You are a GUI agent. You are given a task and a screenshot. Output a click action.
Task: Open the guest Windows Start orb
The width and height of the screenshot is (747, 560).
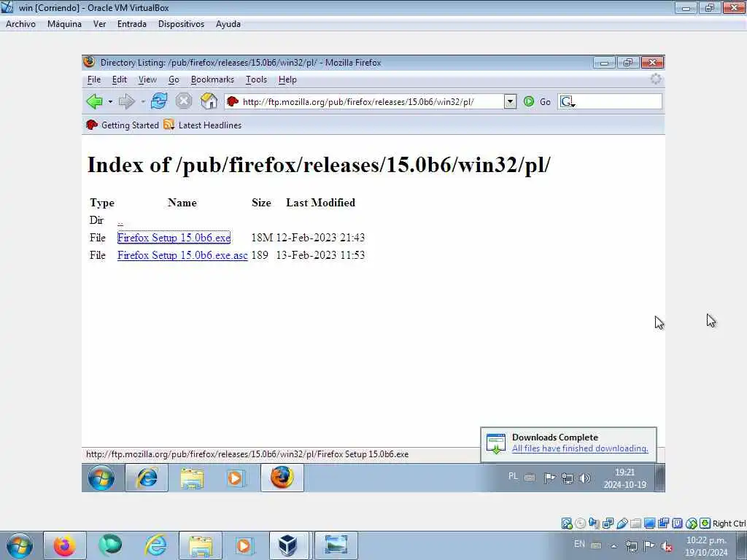point(101,478)
